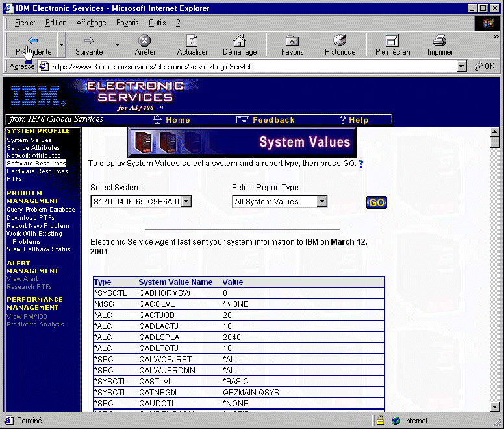Screen dimensions: 504x429
Task: Select the QEZMAIN QSYS value cell
Action: point(251,393)
